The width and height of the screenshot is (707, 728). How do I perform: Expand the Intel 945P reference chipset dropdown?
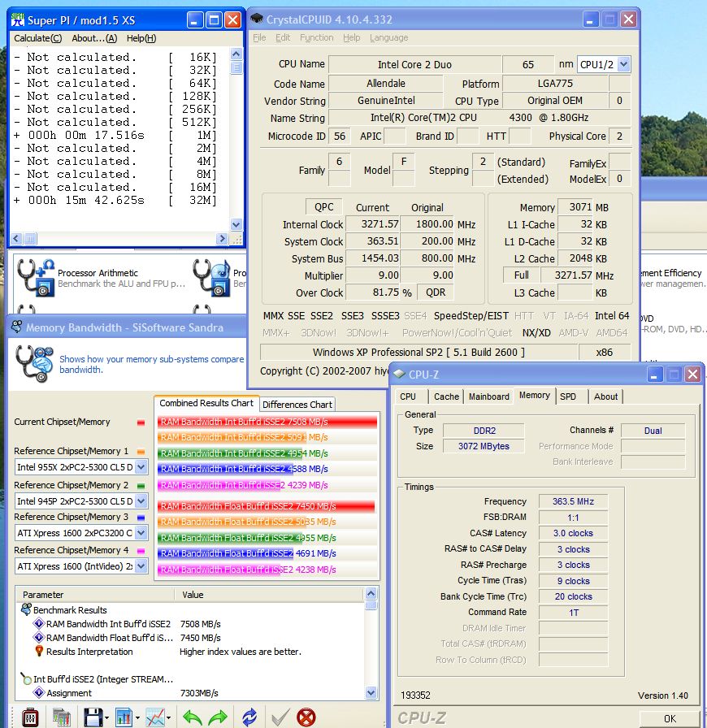click(x=141, y=501)
